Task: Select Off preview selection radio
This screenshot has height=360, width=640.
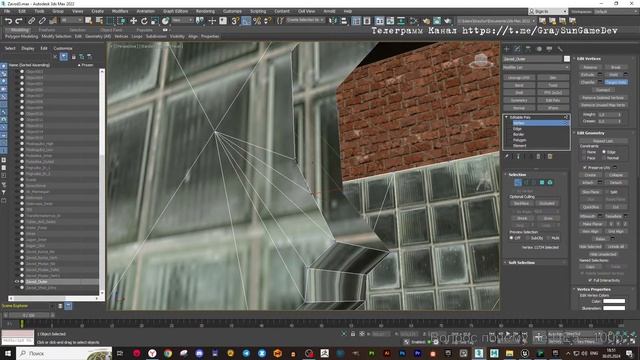Action: point(511,238)
